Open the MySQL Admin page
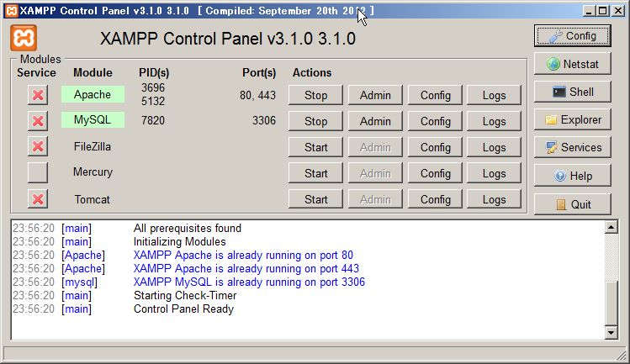630x364 pixels. [375, 121]
